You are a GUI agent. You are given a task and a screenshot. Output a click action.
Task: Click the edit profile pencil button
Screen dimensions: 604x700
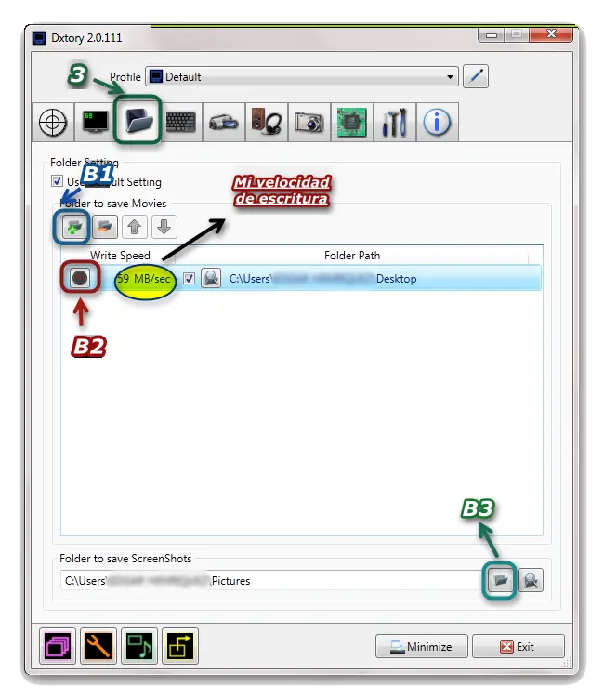tap(476, 76)
